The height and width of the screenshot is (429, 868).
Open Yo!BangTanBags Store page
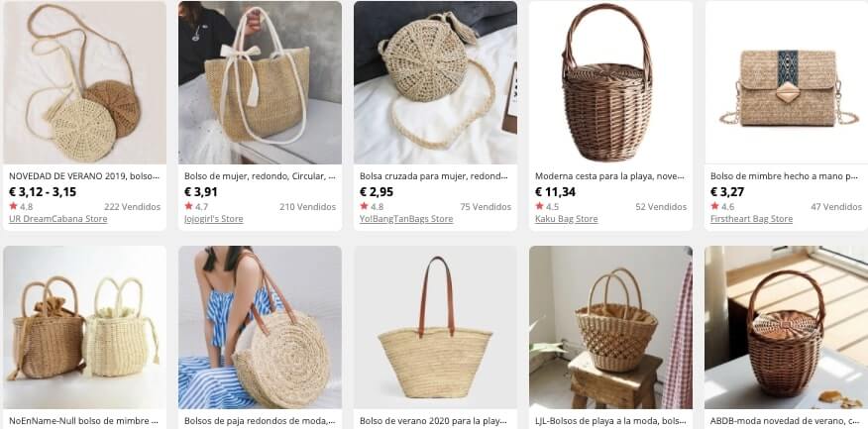[406, 219]
